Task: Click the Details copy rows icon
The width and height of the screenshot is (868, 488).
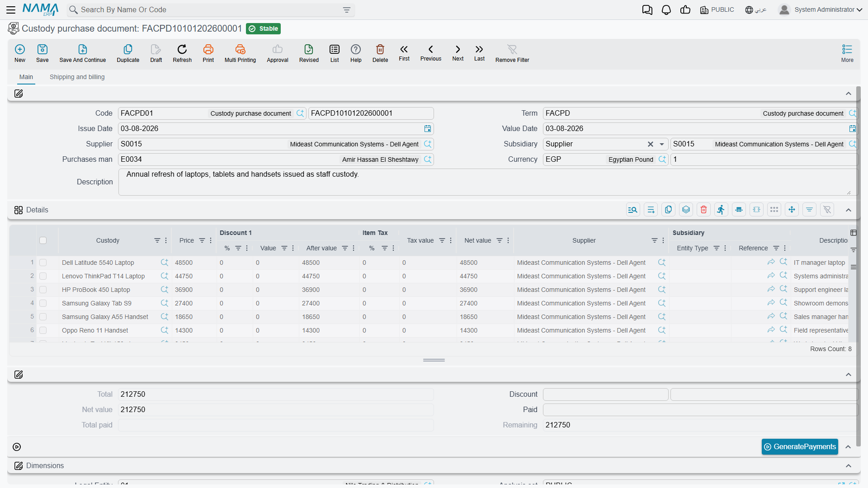Action: 668,210
